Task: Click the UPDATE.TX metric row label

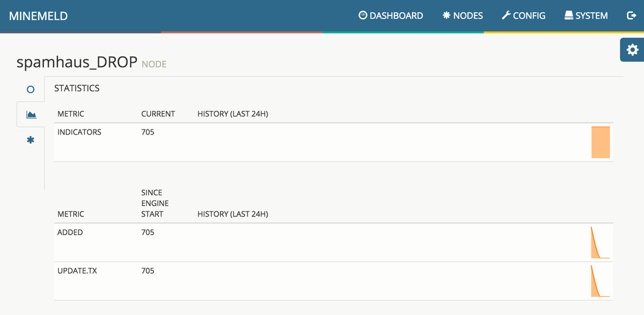Action: (x=77, y=271)
